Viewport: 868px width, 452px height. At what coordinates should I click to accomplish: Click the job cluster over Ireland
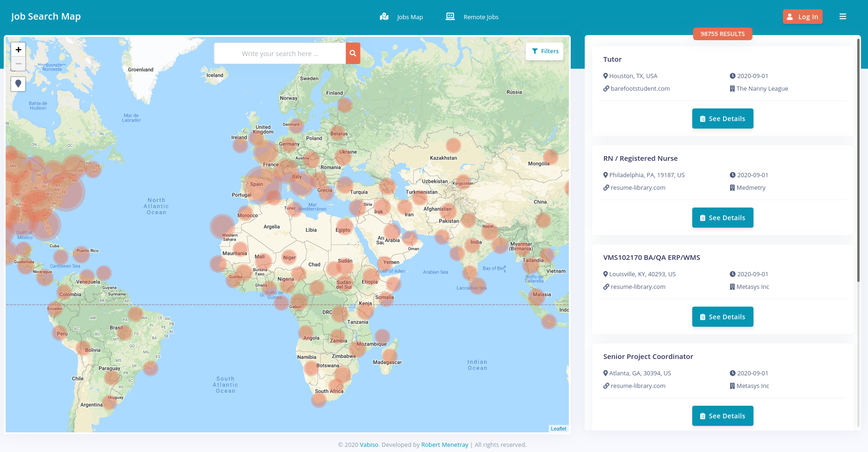tap(240, 145)
